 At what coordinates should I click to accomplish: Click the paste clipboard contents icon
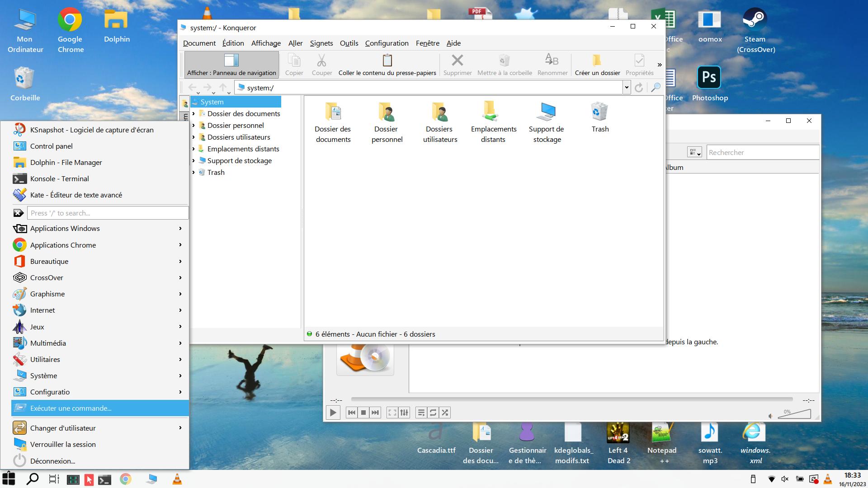(387, 65)
